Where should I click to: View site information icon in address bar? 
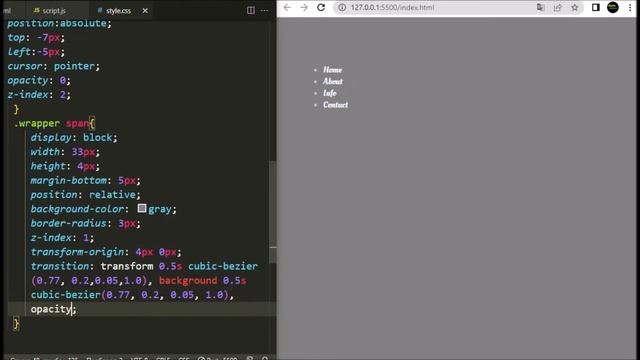[x=342, y=7]
